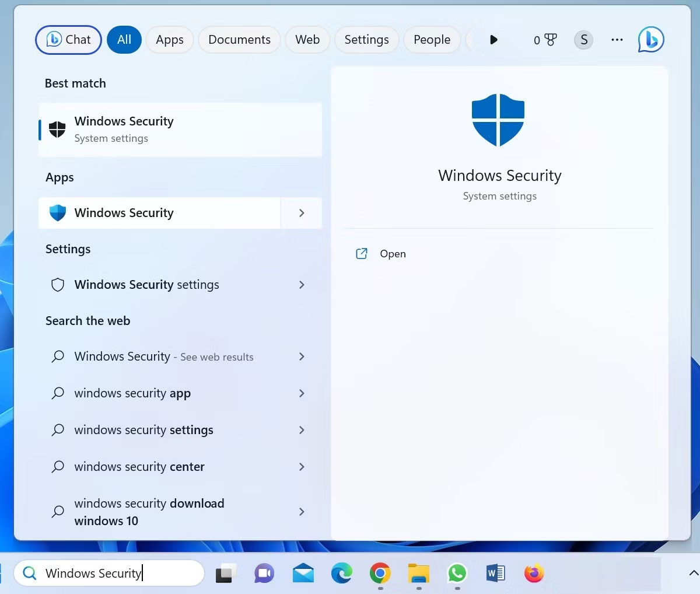Launch Firefox from taskbar
The height and width of the screenshot is (594, 700).
(534, 574)
